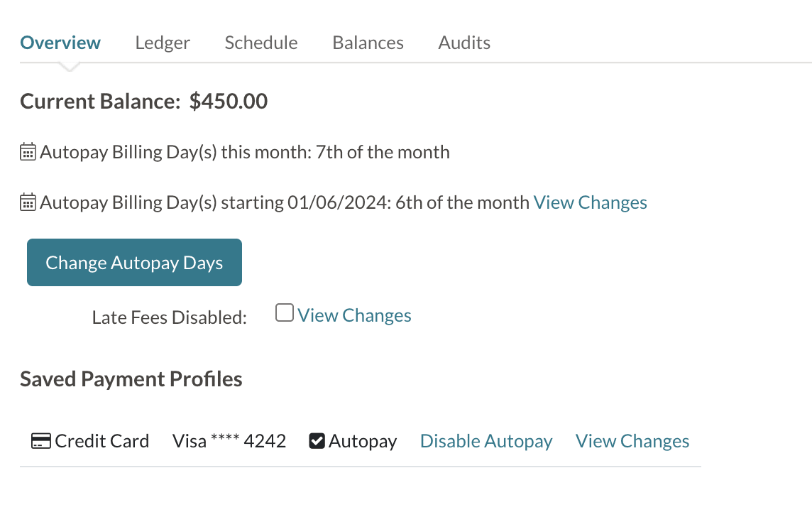View Changes for autopay billing days
The height and width of the screenshot is (517, 812).
(590, 202)
